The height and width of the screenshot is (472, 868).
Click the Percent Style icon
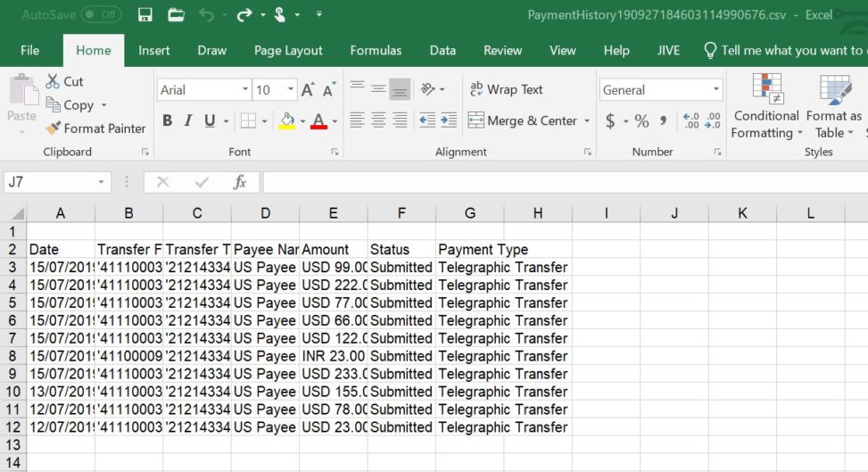[x=641, y=121]
